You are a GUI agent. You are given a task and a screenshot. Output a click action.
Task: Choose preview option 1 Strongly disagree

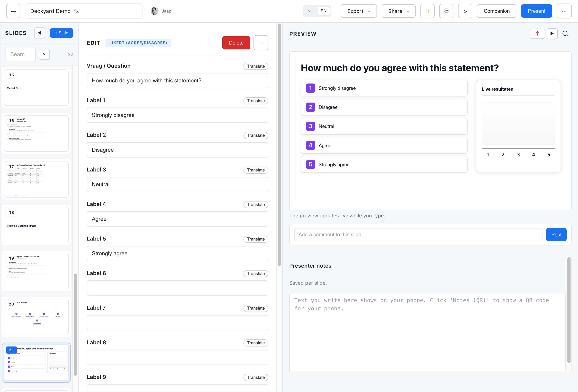pyautogui.click(x=384, y=88)
